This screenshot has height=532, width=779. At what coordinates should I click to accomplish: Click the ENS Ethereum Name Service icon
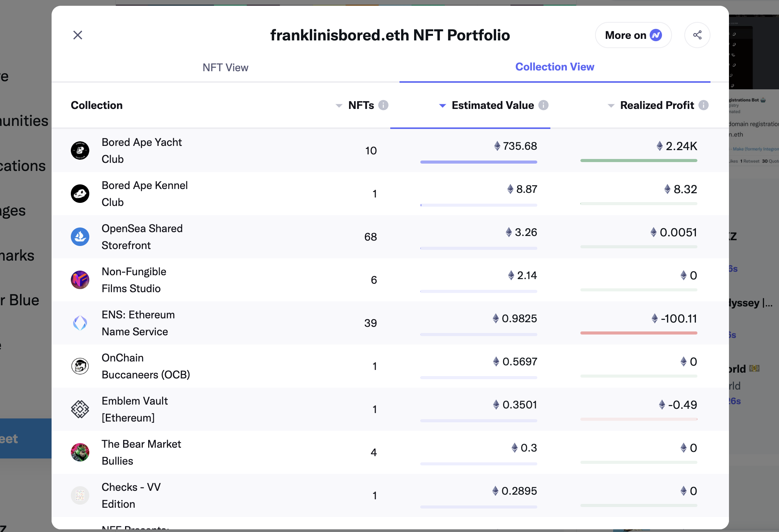click(x=80, y=323)
